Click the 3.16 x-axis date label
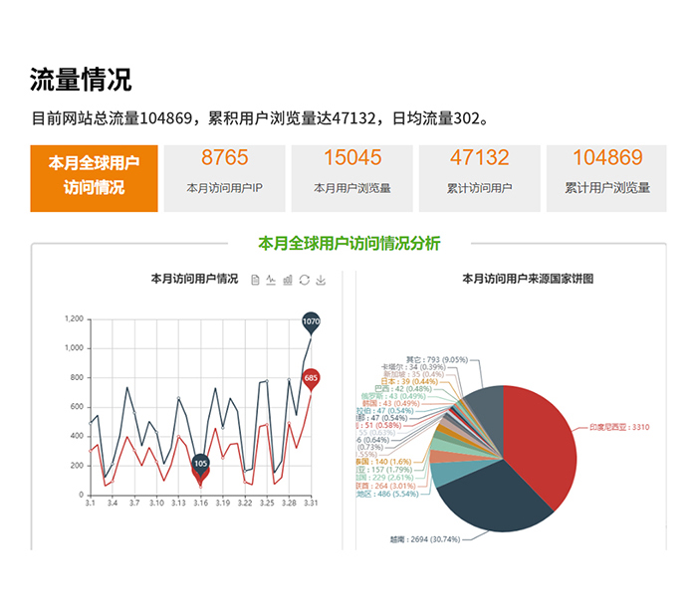The image size is (697, 616). pyautogui.click(x=201, y=504)
